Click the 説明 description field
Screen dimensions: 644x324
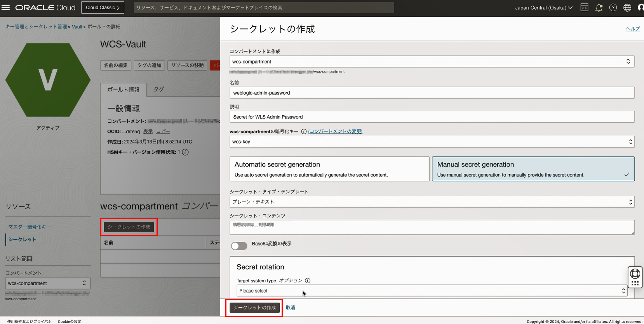(x=432, y=117)
